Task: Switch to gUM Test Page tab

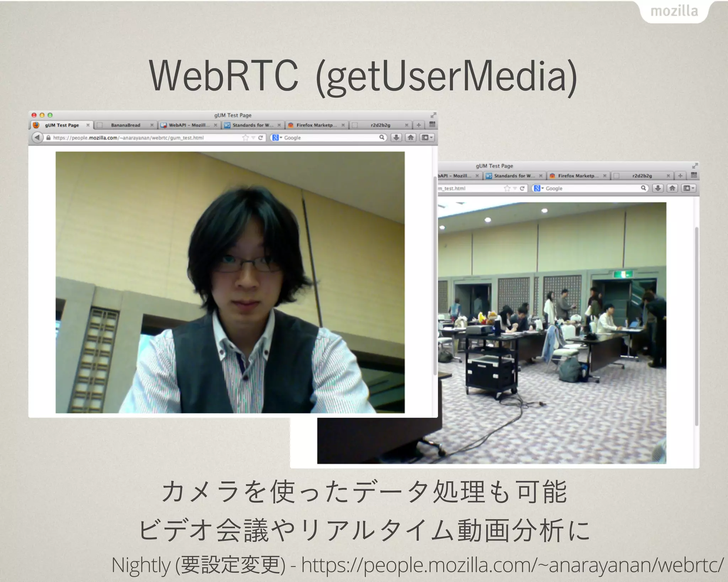Action: click(61, 125)
